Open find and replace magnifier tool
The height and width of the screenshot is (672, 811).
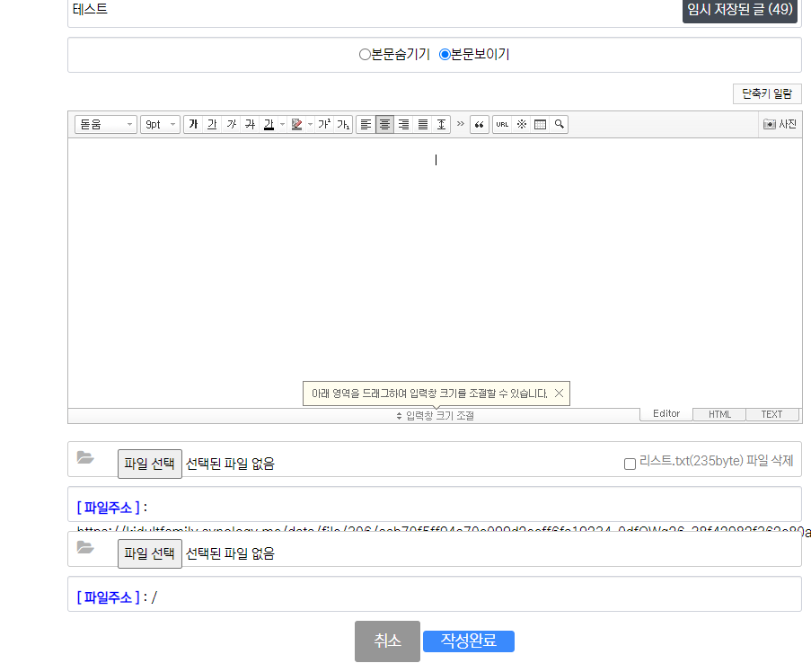point(559,125)
